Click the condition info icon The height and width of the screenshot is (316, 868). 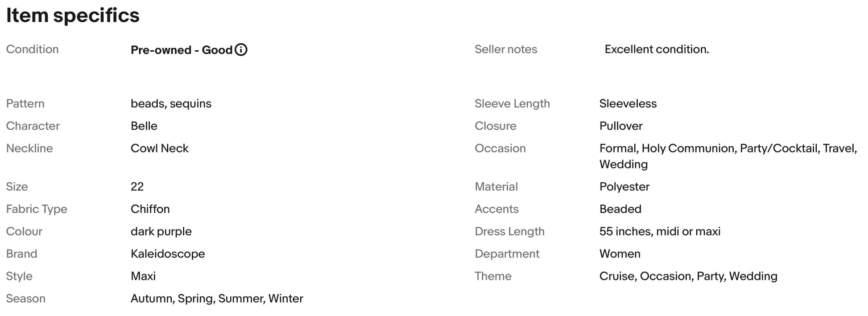pyautogui.click(x=241, y=49)
